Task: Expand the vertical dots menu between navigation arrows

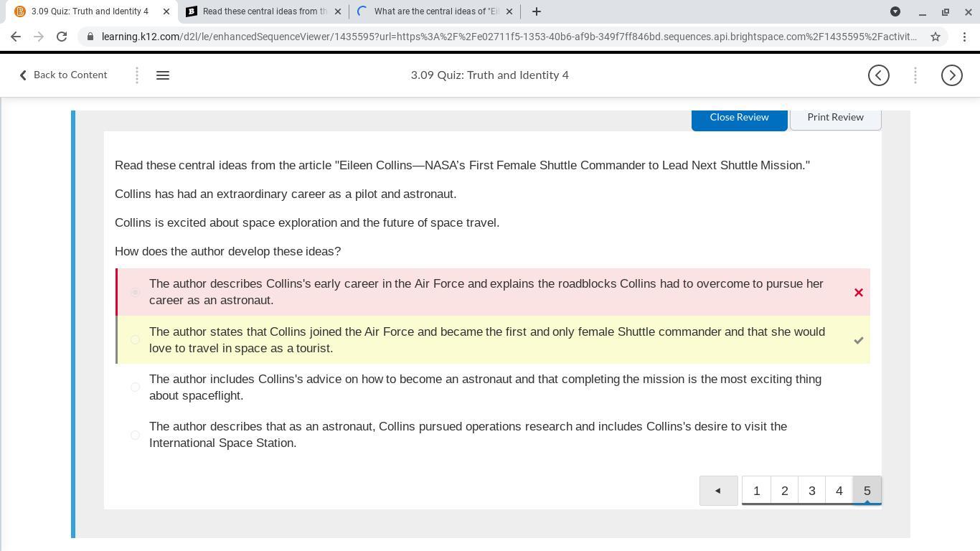Action: [x=915, y=75]
